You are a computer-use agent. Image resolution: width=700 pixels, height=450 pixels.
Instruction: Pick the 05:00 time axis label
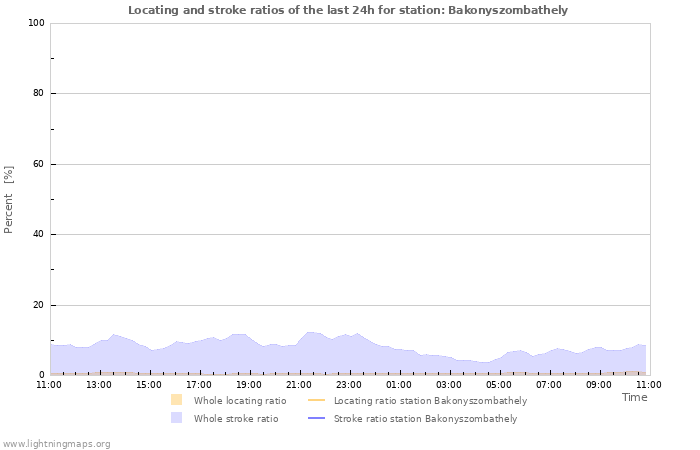pos(499,384)
